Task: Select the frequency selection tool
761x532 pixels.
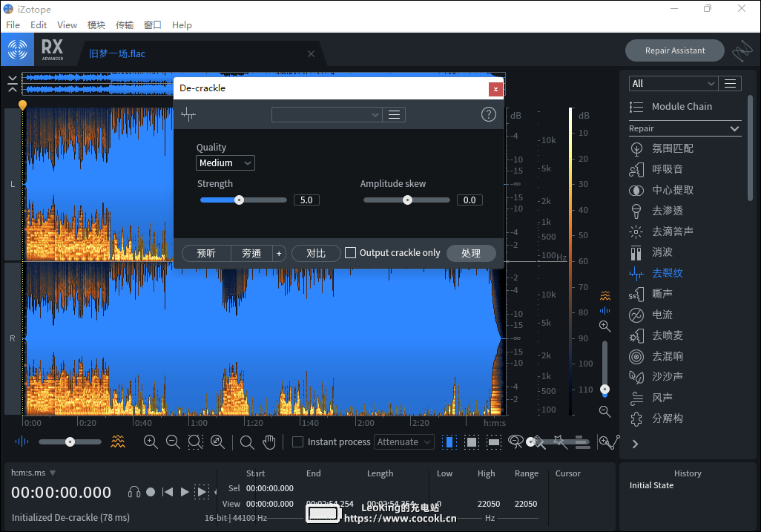Action: pos(493,442)
